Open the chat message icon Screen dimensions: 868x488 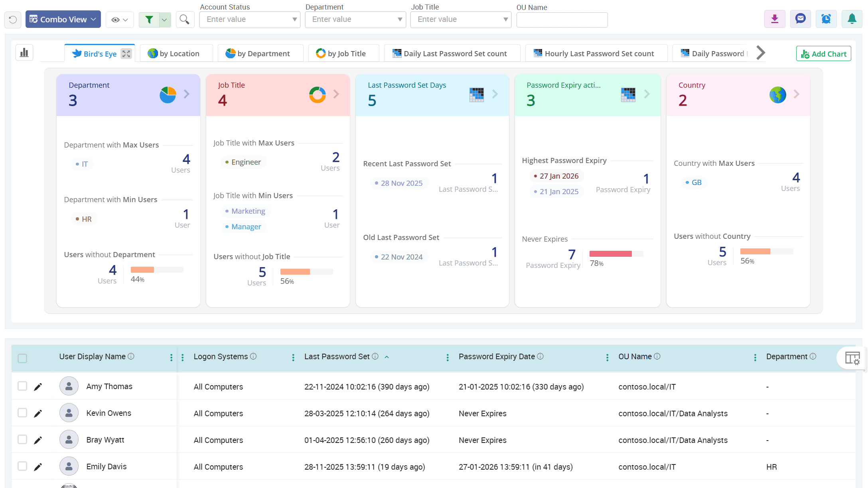click(800, 19)
